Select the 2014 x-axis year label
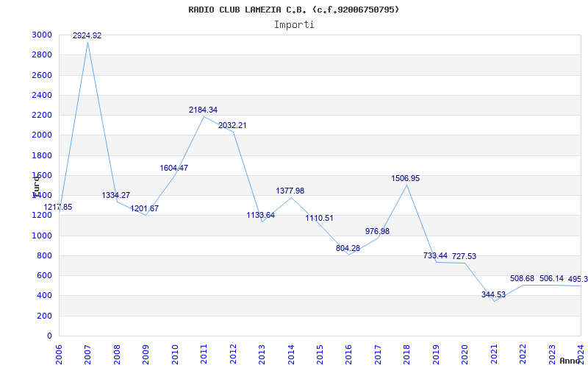This screenshot has height=368, width=588. tap(291, 355)
